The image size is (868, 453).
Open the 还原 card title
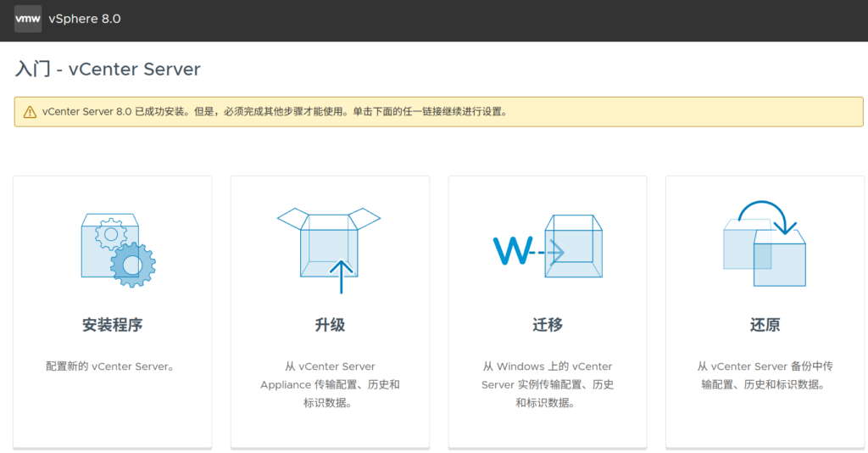click(765, 325)
